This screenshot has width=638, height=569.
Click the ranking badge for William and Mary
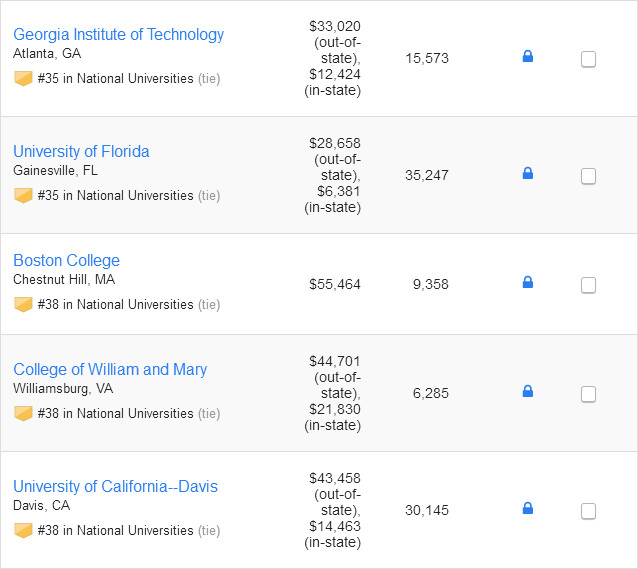(23, 413)
